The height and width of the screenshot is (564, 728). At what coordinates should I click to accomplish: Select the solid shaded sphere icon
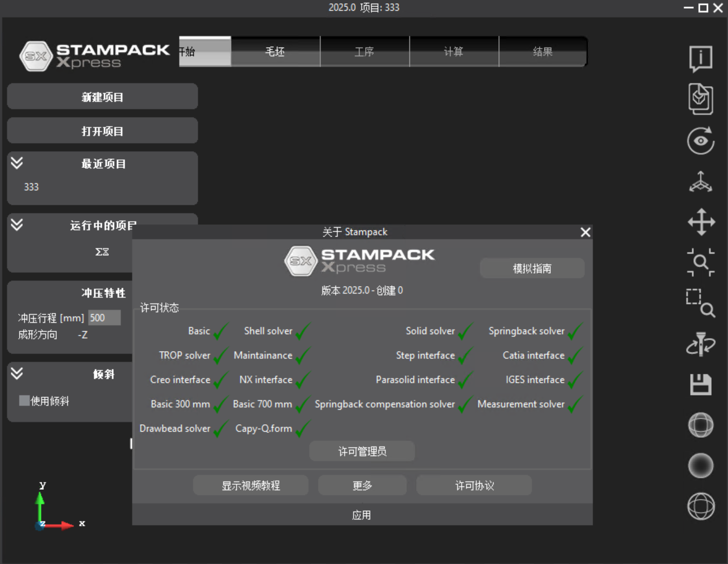[x=700, y=465]
